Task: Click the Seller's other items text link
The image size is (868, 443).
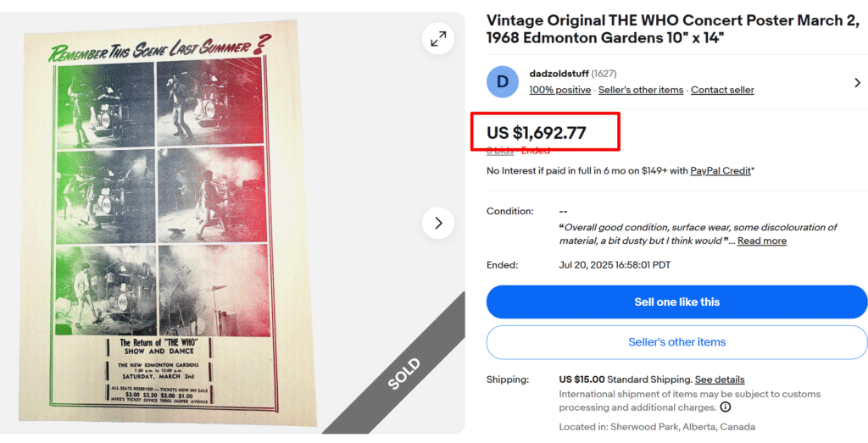Action: pyautogui.click(x=641, y=90)
